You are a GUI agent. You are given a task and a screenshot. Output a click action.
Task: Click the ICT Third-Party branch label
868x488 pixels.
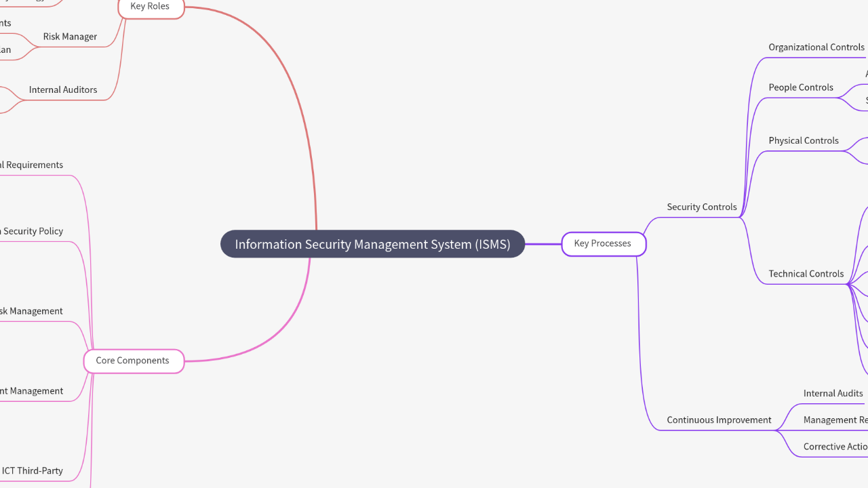pos(32,470)
